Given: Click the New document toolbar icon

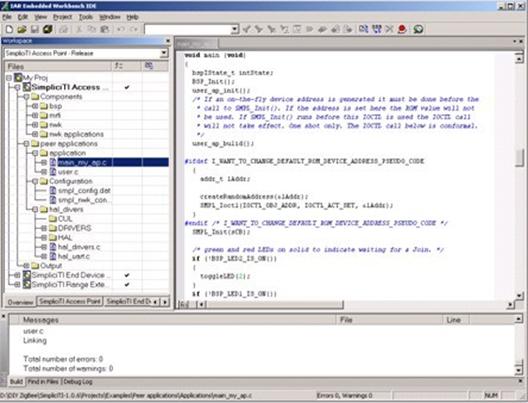Looking at the screenshot, I should (9, 29).
